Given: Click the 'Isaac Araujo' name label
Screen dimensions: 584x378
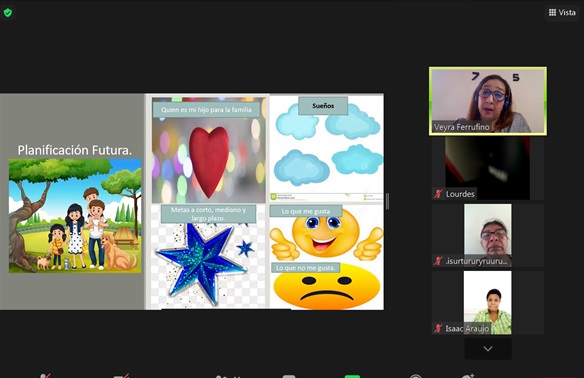Looking at the screenshot, I should pos(467,328).
